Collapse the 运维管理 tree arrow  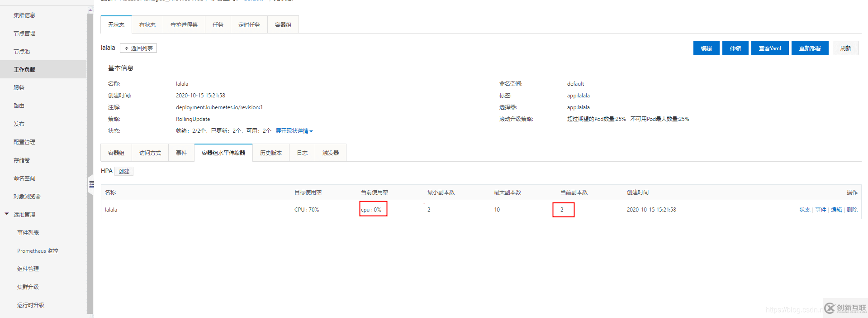pyautogui.click(x=7, y=214)
